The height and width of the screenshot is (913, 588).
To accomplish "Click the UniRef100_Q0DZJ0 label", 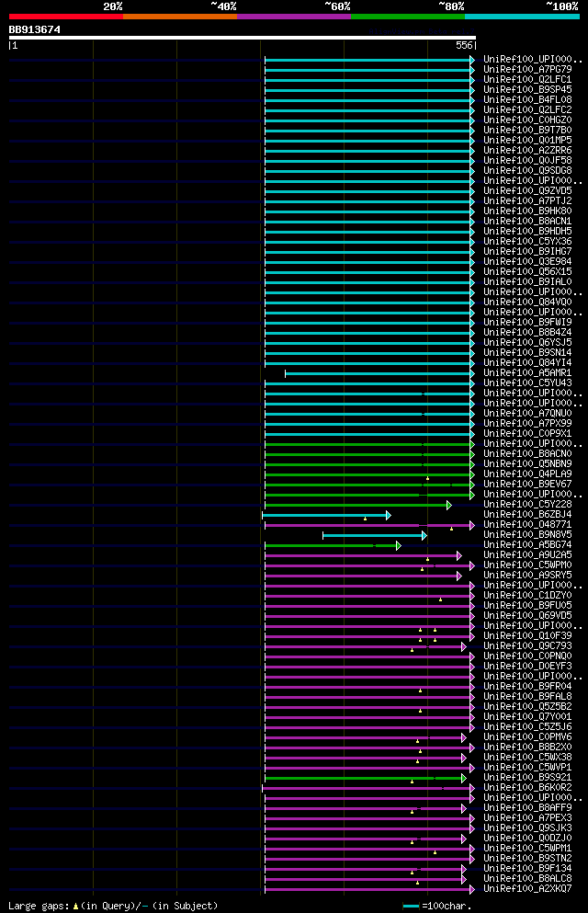I will coord(527,839).
